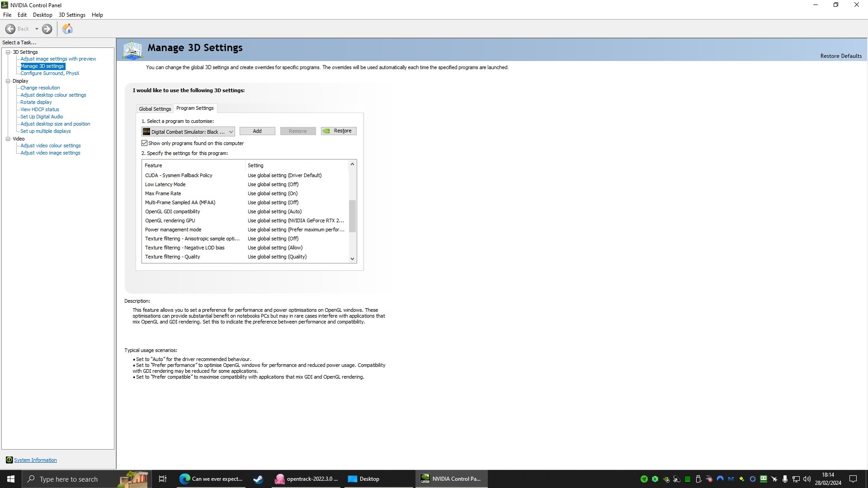Open Change resolution page

point(40,88)
